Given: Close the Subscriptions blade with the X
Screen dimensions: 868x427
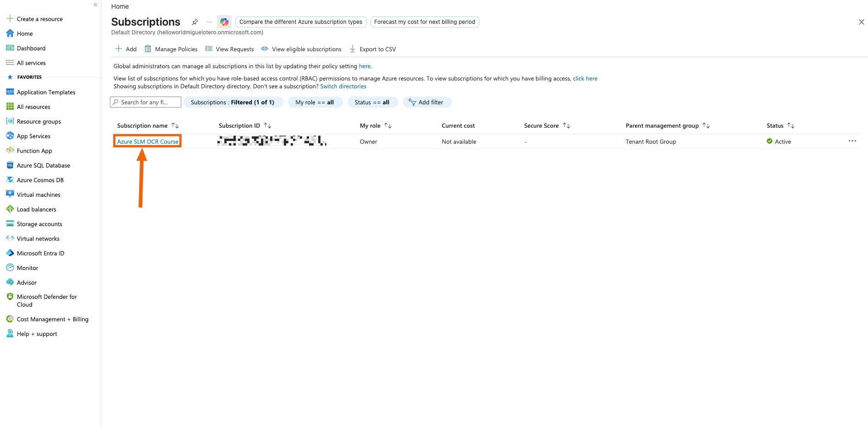Looking at the screenshot, I should tap(861, 22).
